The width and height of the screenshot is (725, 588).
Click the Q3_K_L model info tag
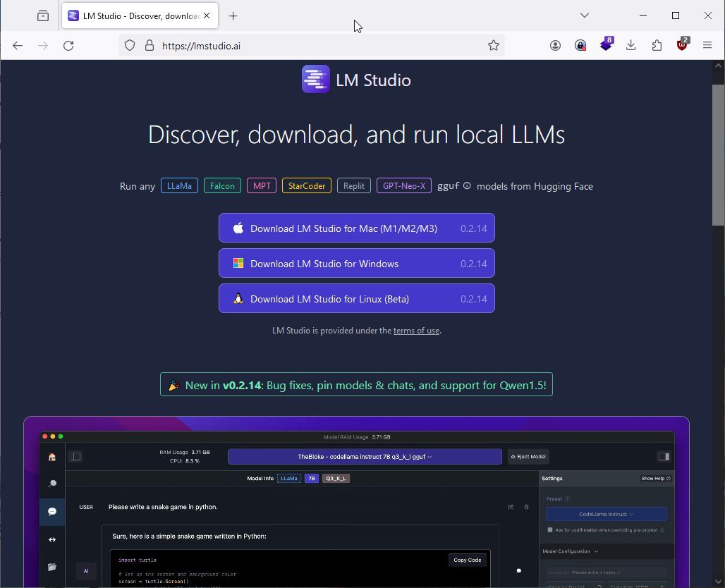point(336,479)
